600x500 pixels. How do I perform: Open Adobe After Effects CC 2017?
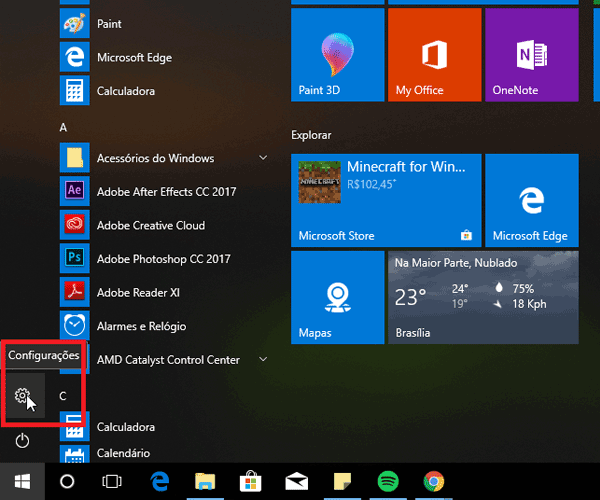tap(165, 191)
